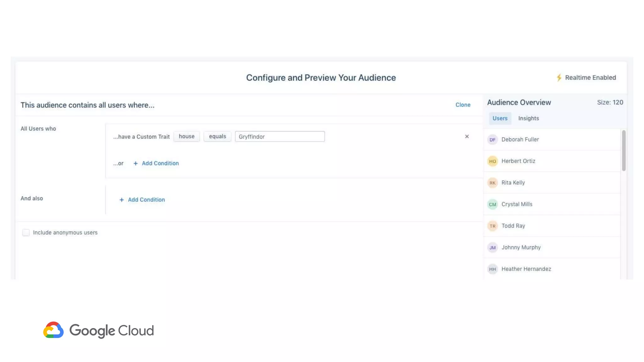Select the Users tab
This screenshot has width=644, height=362.
click(x=500, y=118)
